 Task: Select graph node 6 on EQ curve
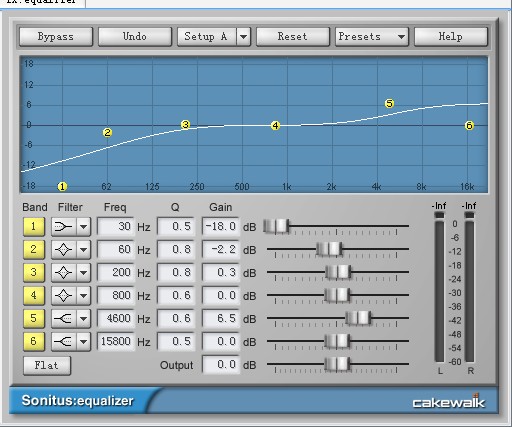point(469,126)
